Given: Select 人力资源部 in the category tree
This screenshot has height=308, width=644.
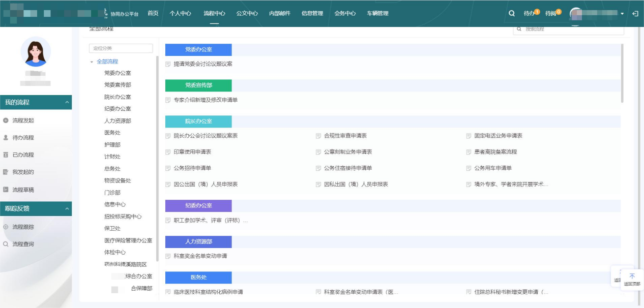Looking at the screenshot, I should [118, 121].
